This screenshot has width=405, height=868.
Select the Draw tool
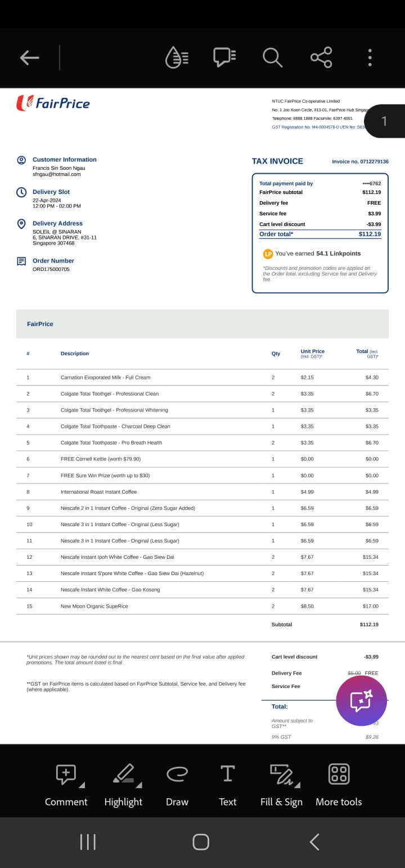tap(177, 785)
